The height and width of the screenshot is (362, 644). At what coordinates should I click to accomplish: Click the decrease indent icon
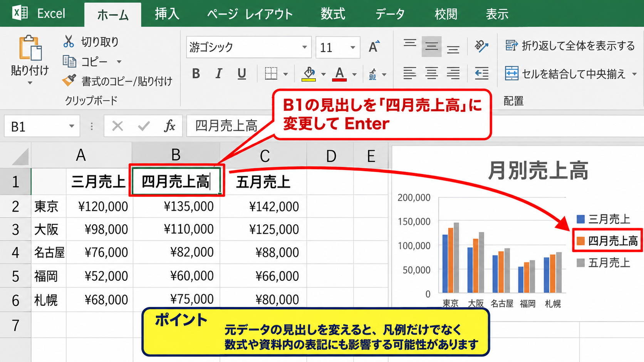tap(481, 73)
